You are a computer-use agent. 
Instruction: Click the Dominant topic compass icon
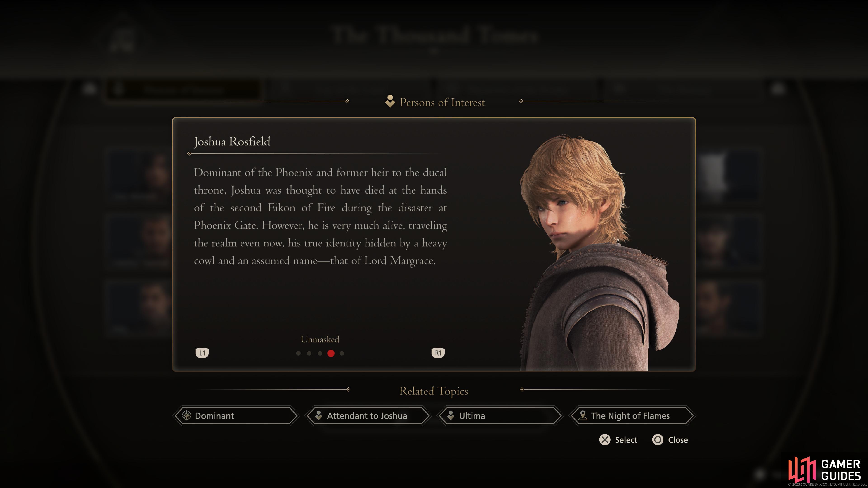(186, 415)
